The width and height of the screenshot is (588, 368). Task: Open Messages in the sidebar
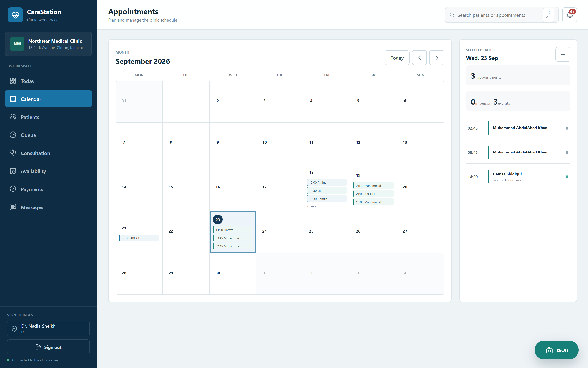click(48, 207)
